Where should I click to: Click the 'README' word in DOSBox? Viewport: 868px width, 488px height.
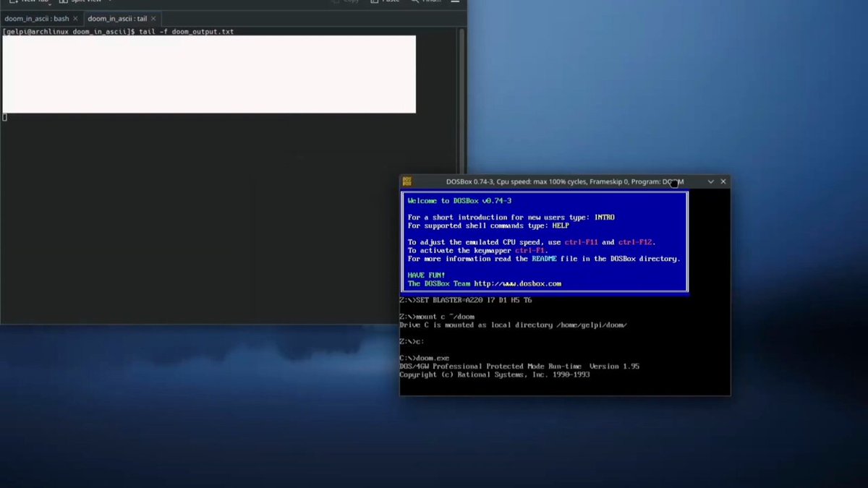coord(544,259)
